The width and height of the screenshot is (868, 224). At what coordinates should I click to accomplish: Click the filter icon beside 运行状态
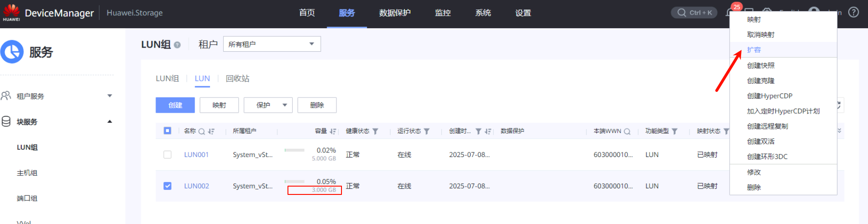(426, 131)
